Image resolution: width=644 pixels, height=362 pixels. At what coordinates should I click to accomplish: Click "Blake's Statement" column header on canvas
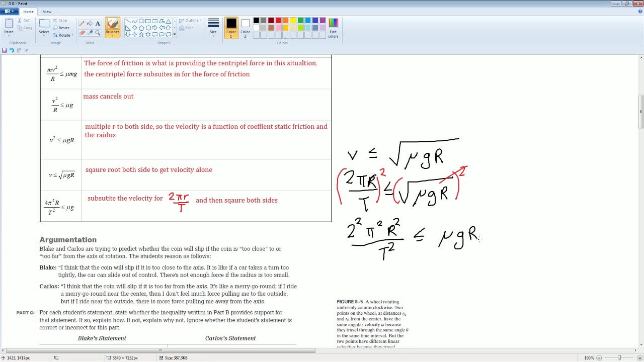pos(102,338)
